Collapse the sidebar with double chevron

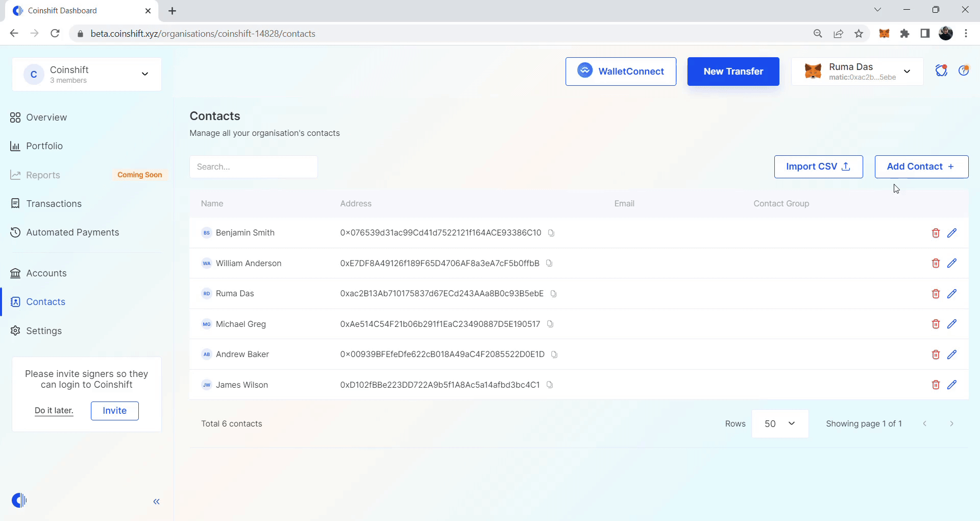(156, 502)
